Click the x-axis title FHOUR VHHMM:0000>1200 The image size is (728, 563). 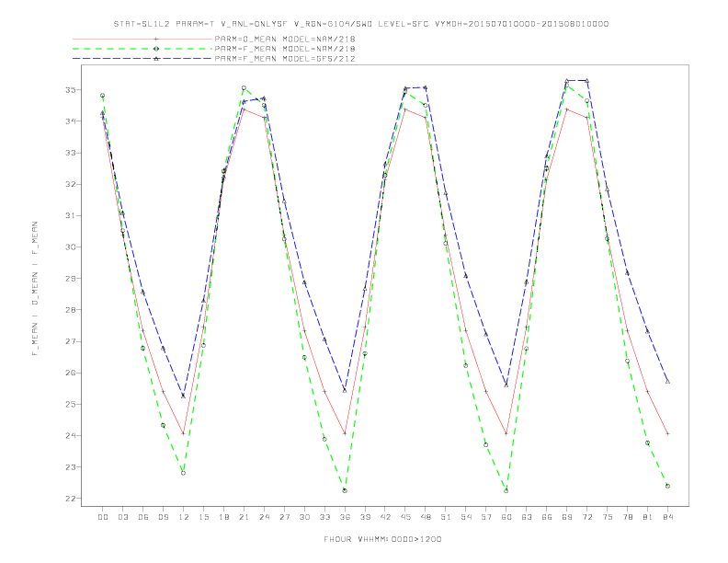[x=382, y=539]
